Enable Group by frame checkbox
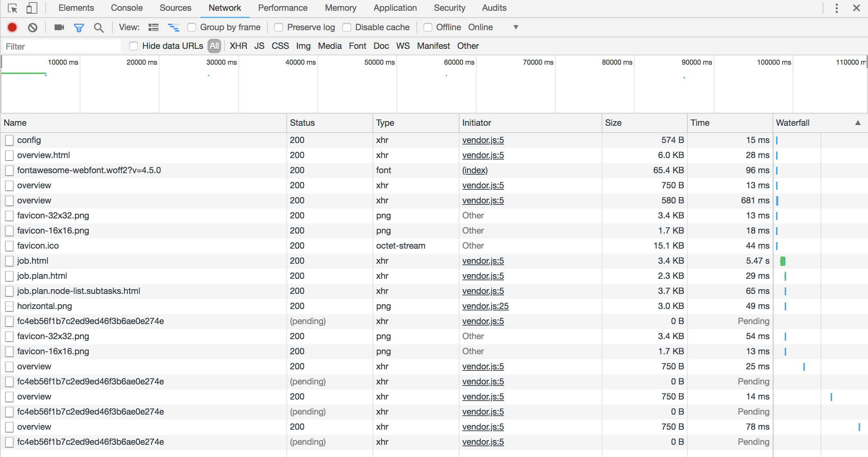 (x=192, y=27)
